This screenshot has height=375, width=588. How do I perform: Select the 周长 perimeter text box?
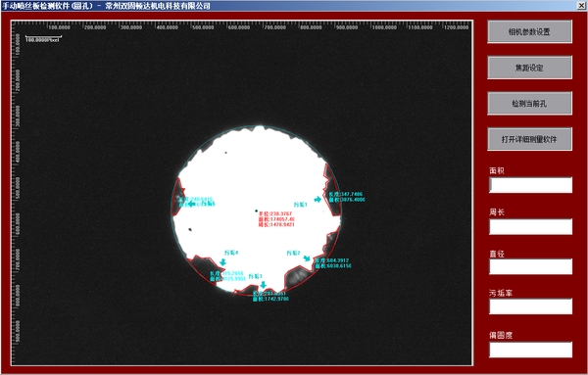(x=530, y=226)
